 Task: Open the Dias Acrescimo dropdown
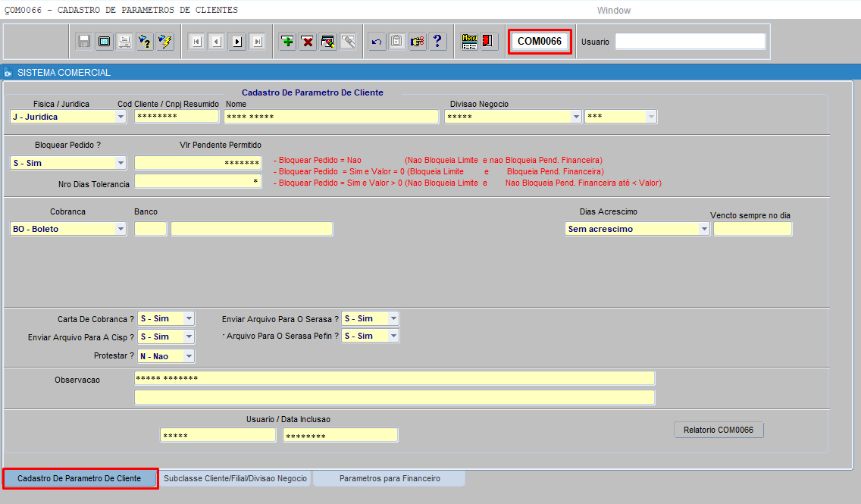(x=703, y=229)
